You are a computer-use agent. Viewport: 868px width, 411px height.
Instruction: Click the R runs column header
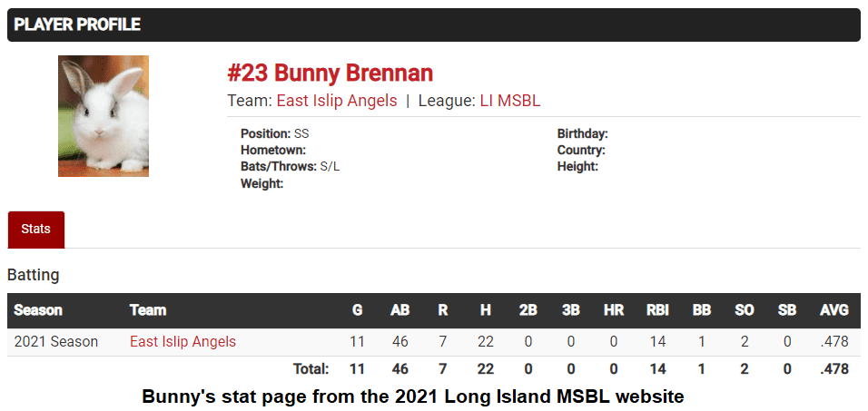pos(442,310)
